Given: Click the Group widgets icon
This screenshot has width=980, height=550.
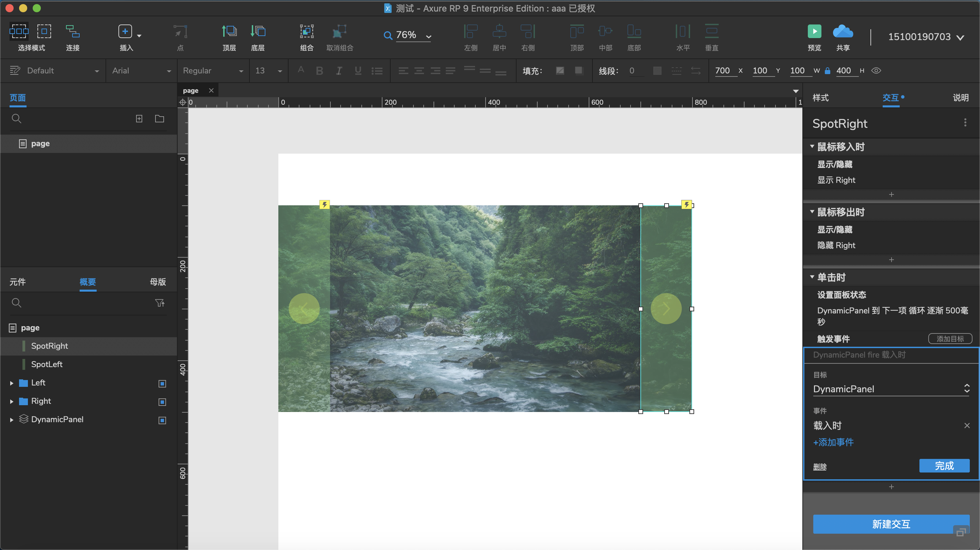Looking at the screenshot, I should (x=307, y=32).
